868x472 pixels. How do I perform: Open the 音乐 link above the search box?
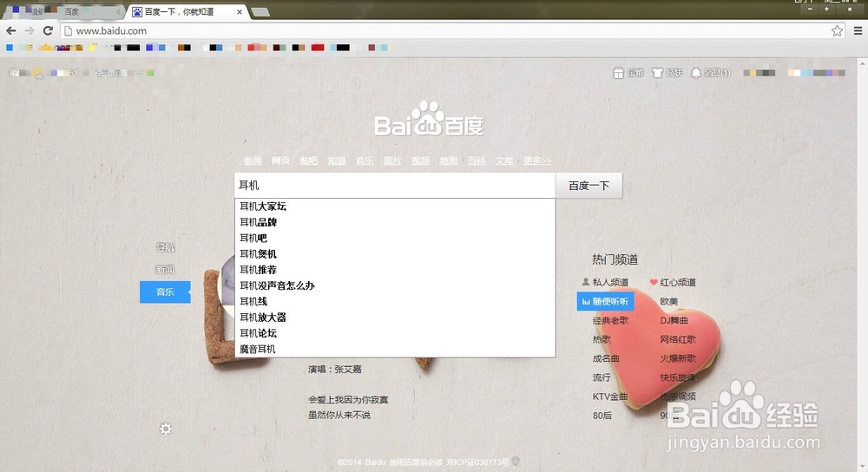click(x=365, y=161)
